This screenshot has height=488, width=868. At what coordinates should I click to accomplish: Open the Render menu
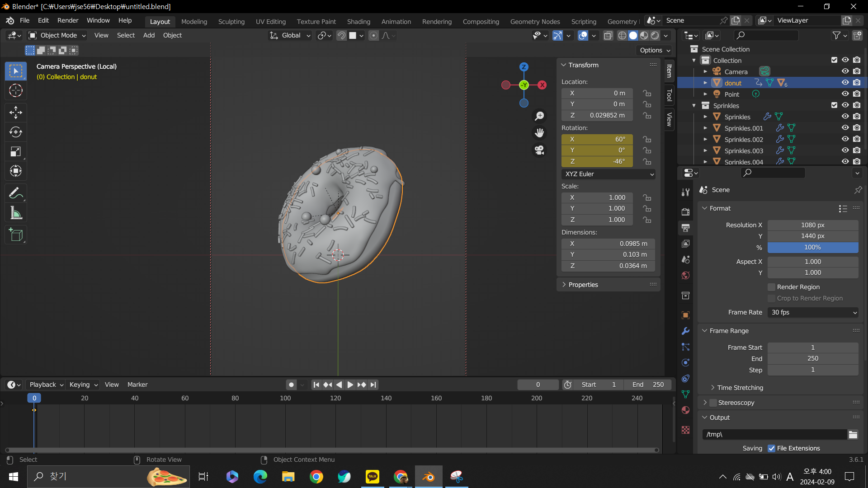[68, 20]
